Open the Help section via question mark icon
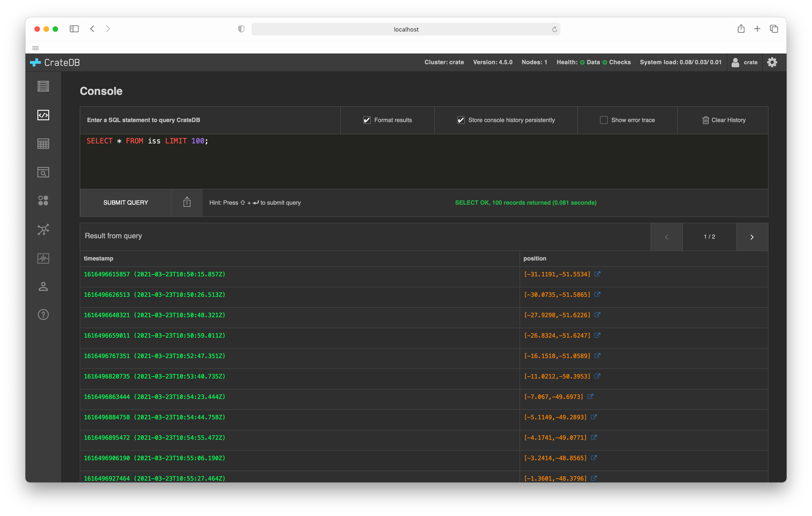Viewport: 812px width, 516px height. (43, 315)
